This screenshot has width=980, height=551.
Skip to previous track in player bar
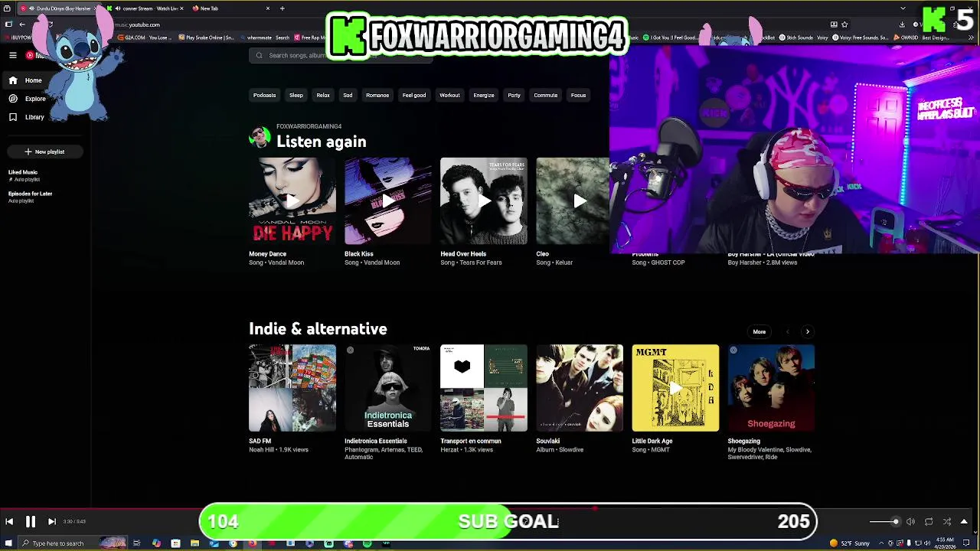point(9,522)
